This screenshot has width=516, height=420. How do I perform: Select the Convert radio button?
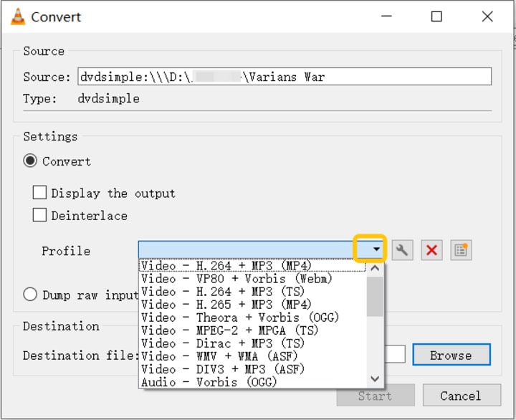pos(30,161)
